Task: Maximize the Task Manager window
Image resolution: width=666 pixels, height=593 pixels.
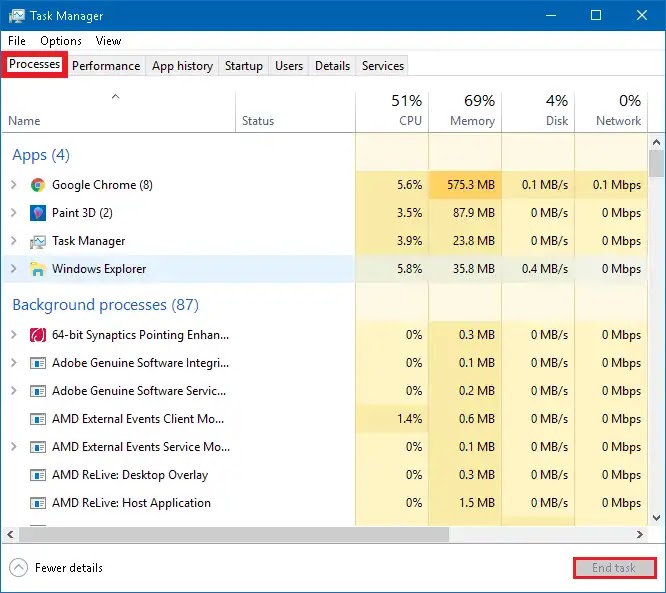Action: click(x=596, y=15)
